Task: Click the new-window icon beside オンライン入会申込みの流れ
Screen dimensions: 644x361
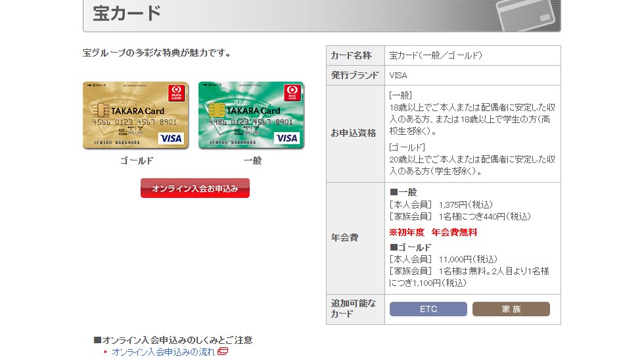Action: 223,352
